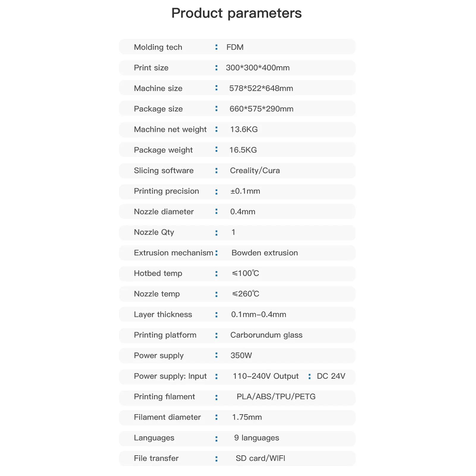Click the Printing precision label
The height and width of the screenshot is (476, 476).
[166, 191]
